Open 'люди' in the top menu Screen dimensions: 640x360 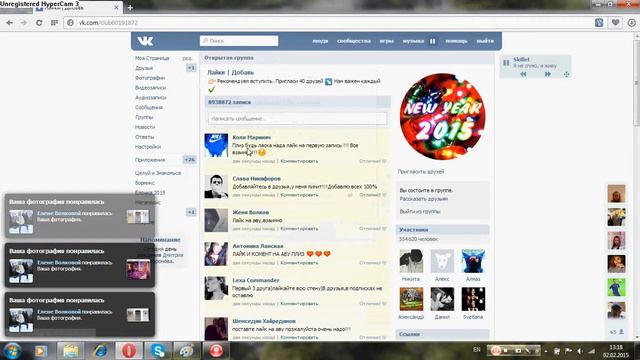pos(320,41)
